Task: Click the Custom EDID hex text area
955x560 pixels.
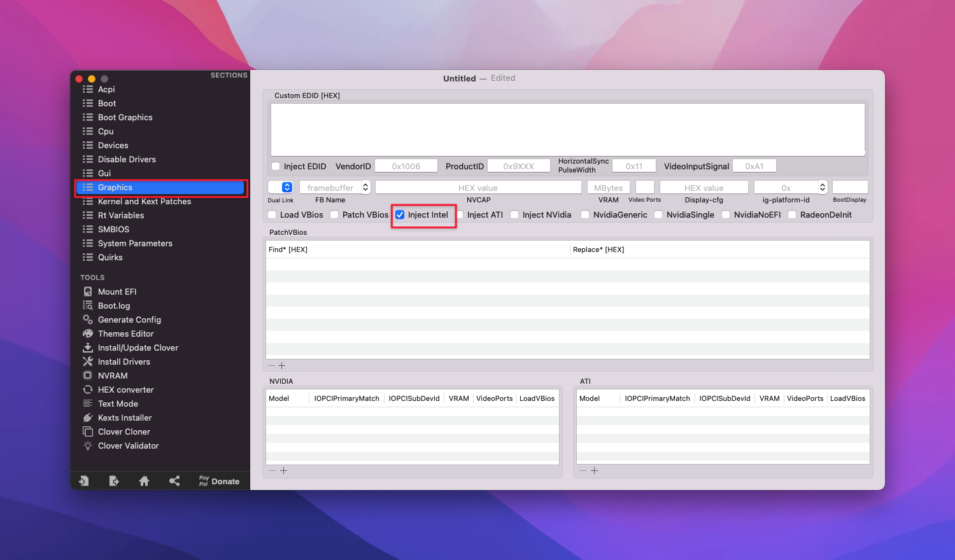Action: tap(567, 129)
